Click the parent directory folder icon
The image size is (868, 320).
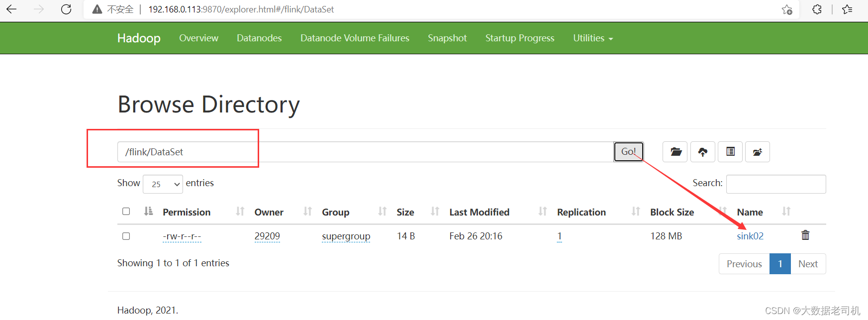pyautogui.click(x=758, y=152)
